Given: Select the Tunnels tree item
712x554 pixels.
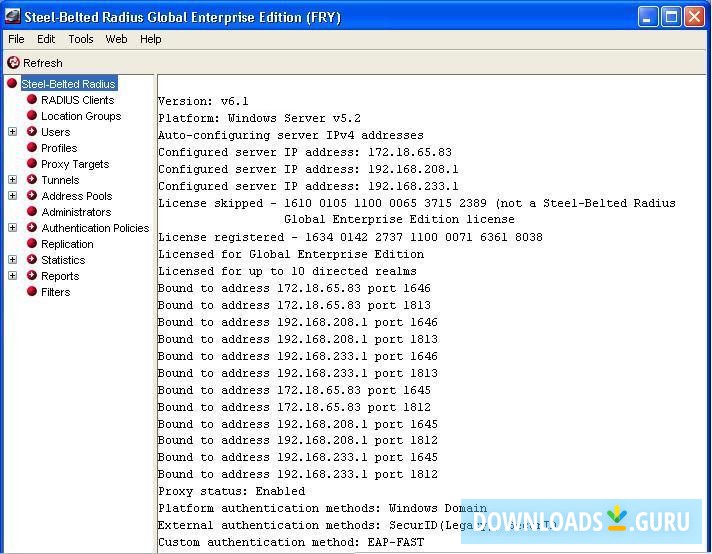Looking at the screenshot, I should click(60, 180).
